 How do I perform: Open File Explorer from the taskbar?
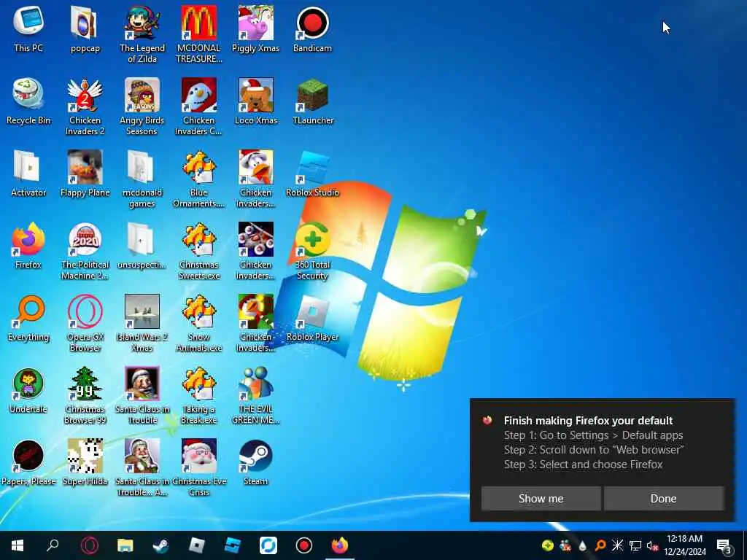(125, 545)
